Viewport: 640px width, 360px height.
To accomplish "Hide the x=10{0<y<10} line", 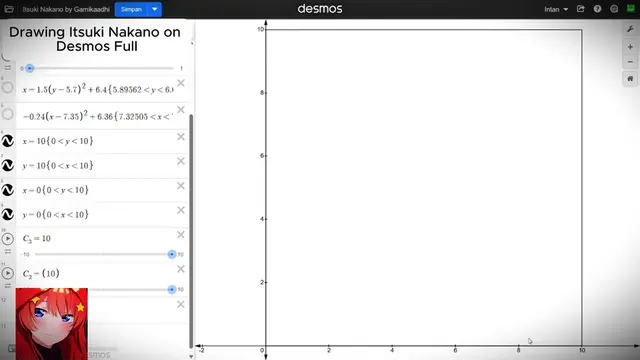I will point(7,141).
